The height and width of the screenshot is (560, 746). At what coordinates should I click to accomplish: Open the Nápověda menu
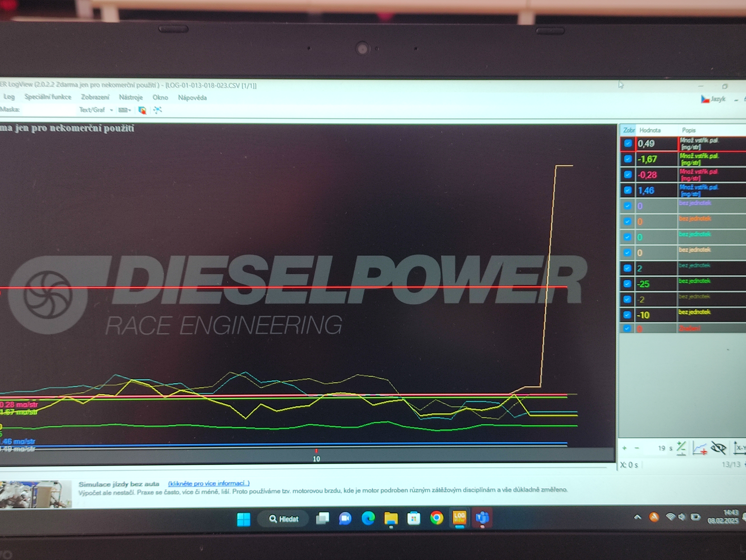[x=192, y=98]
